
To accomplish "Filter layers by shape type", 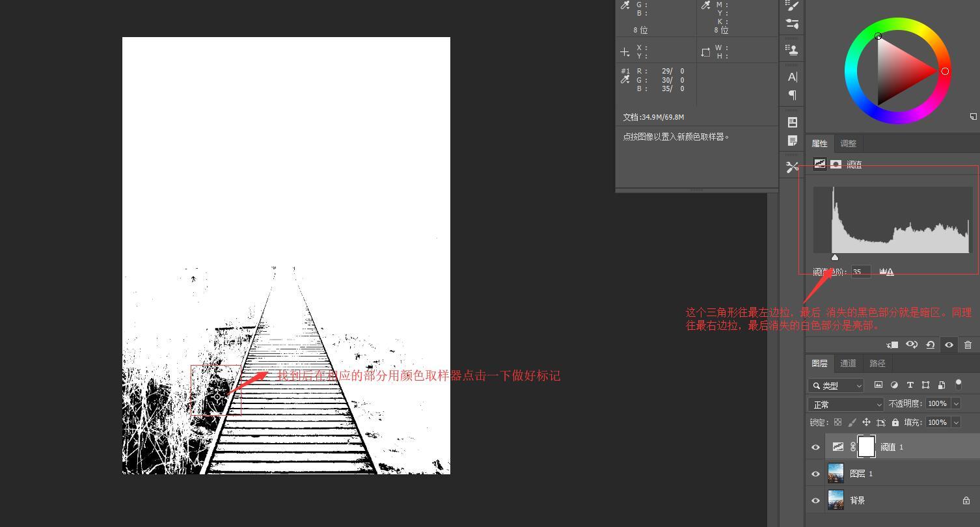I will coord(925,385).
